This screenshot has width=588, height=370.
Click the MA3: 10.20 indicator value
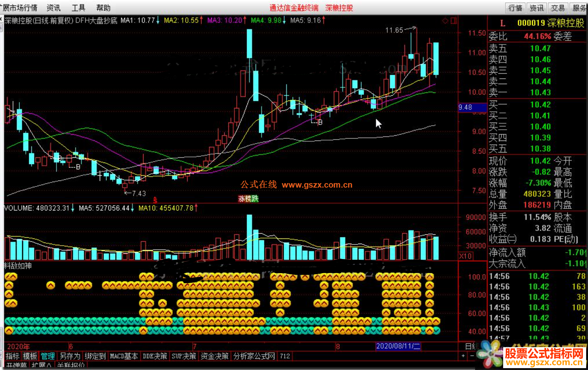coord(225,20)
